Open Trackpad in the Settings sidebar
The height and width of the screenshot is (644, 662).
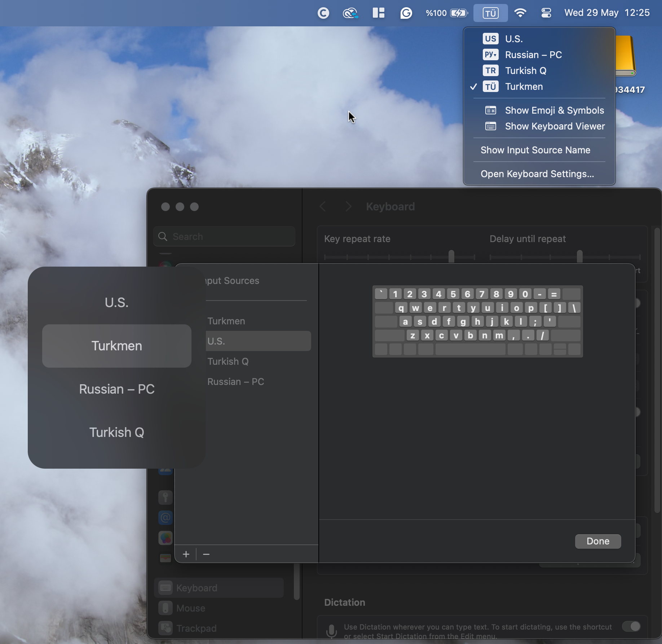pyautogui.click(x=219, y=628)
